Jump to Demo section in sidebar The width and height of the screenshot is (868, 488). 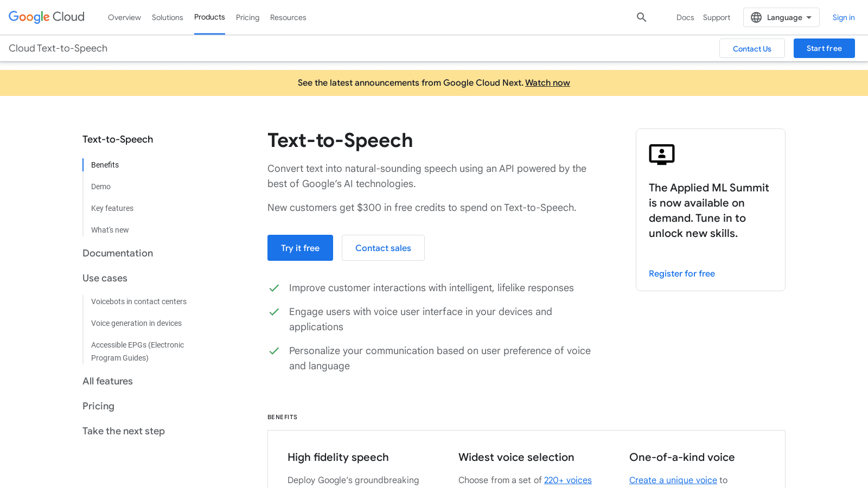(101, 187)
